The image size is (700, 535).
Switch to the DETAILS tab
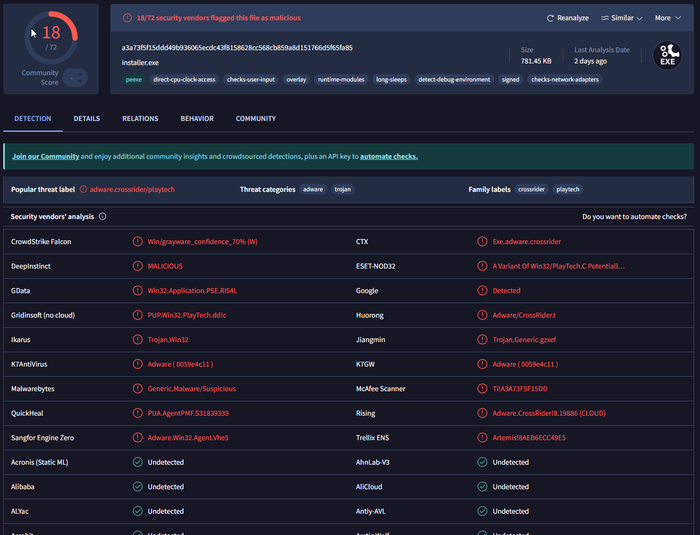click(x=87, y=118)
